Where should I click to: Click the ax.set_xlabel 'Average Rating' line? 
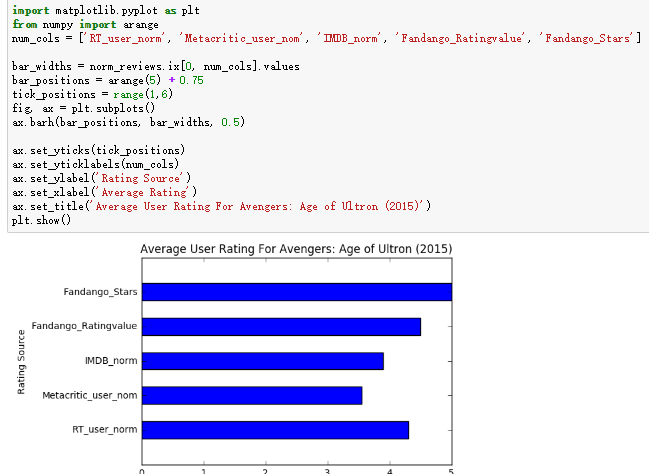click(104, 192)
